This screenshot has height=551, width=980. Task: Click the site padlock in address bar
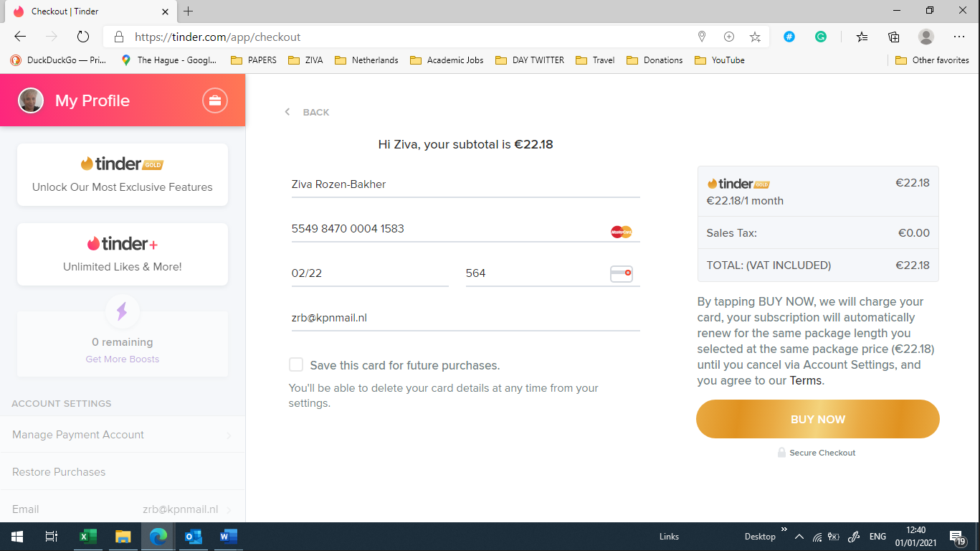click(x=119, y=37)
